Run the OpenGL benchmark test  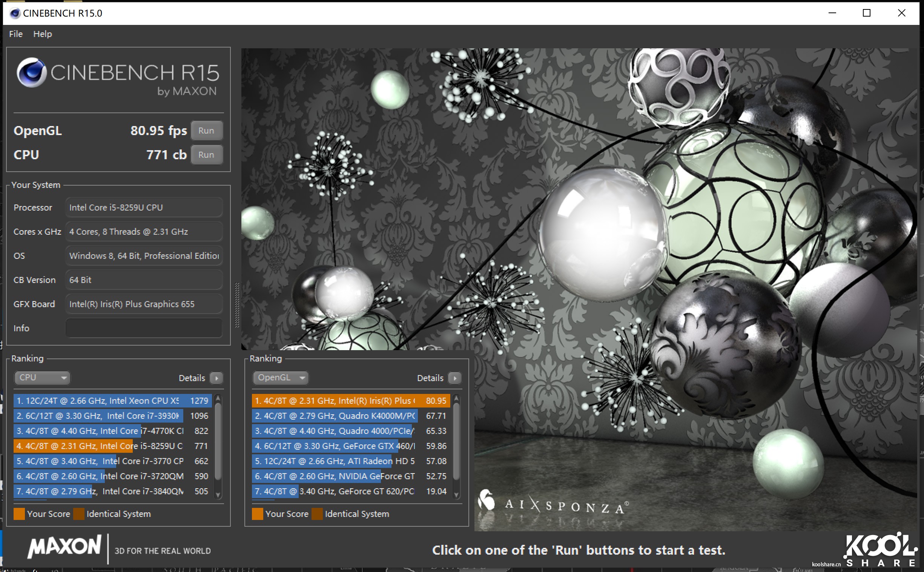[x=206, y=131]
